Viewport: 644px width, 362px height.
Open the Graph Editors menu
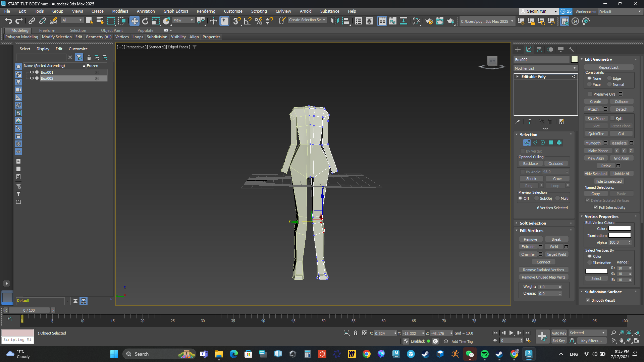[x=176, y=11]
